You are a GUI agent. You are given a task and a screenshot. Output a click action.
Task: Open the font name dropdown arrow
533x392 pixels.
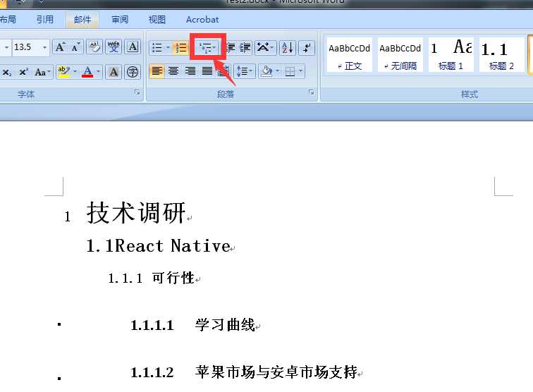[x=6, y=47]
